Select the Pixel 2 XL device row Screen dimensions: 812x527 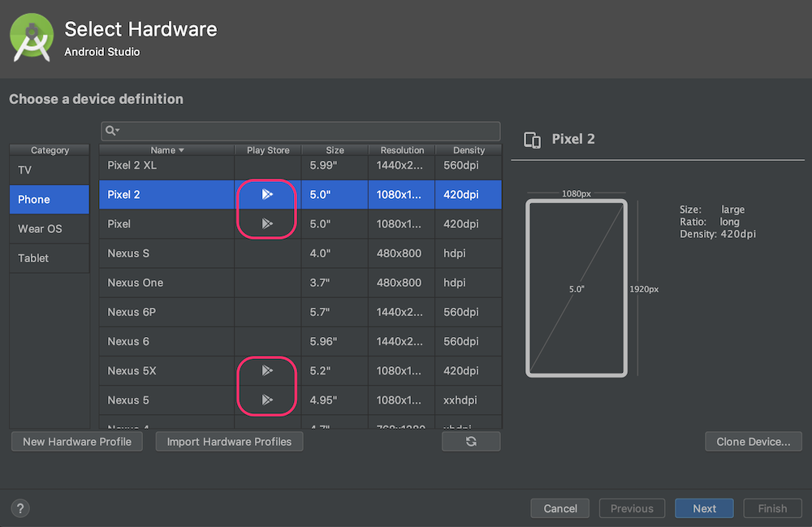click(300, 166)
